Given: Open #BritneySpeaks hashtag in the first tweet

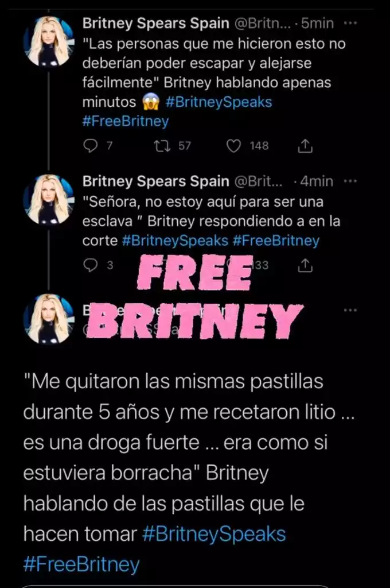Looking at the screenshot, I should click(219, 102).
